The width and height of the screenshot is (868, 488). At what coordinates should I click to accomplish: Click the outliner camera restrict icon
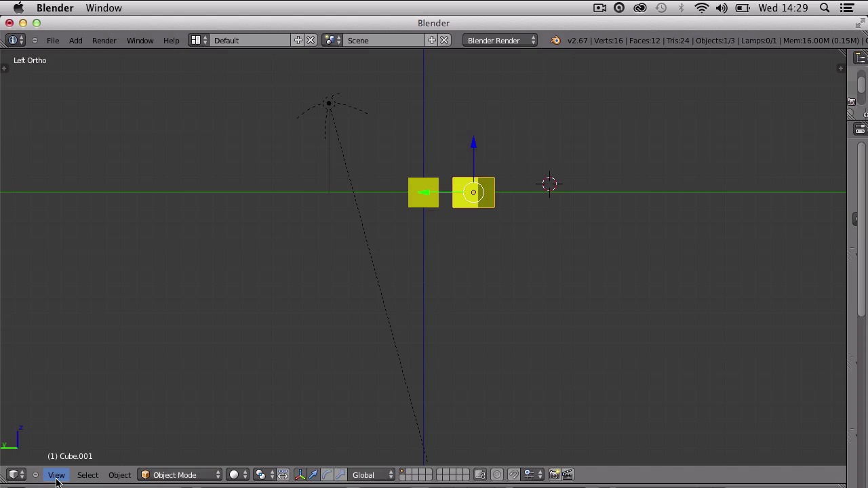[851, 102]
